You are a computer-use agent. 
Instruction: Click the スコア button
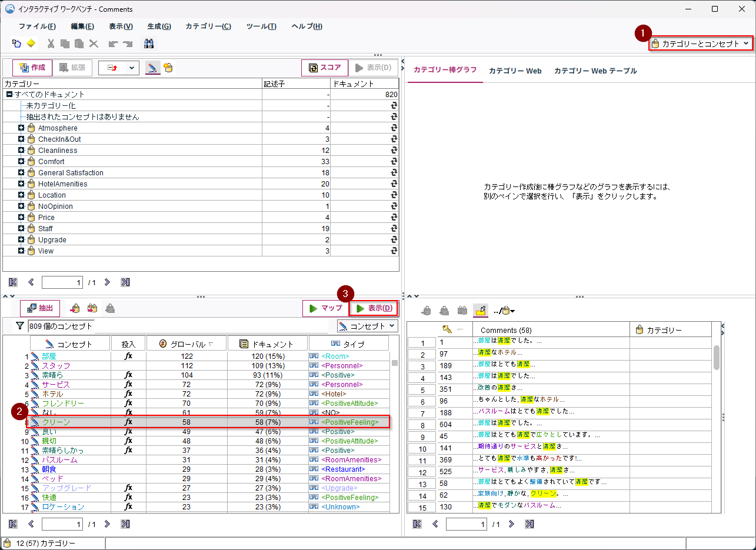tap(324, 68)
